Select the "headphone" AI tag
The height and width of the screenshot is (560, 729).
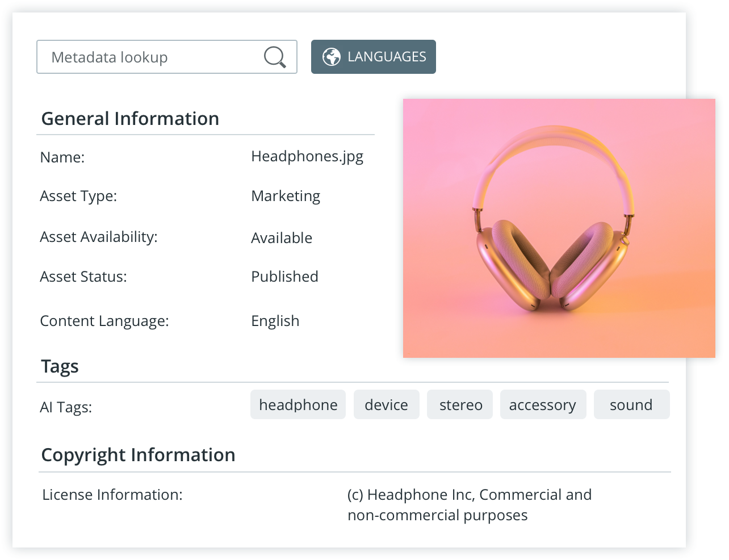tap(298, 405)
